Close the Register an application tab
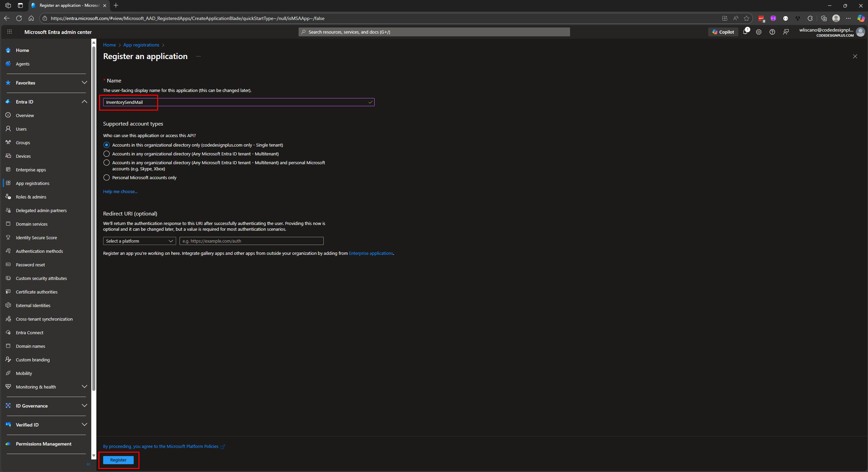The image size is (868, 472). tap(105, 5)
